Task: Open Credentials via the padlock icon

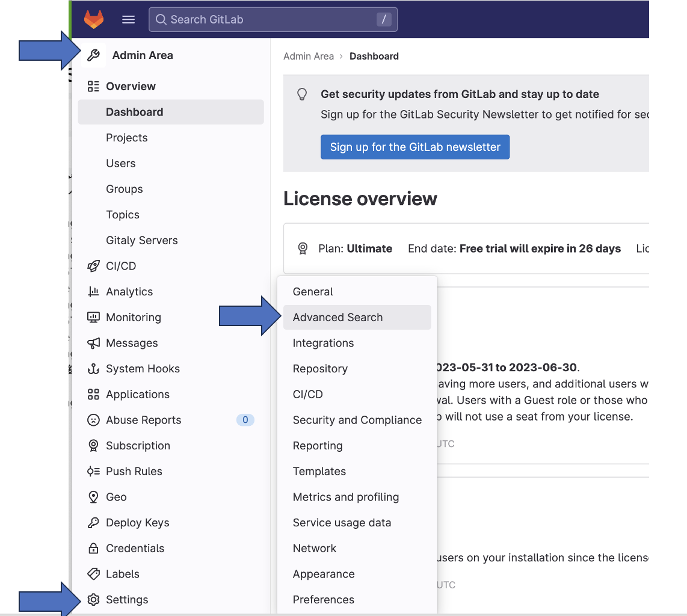Action: (93, 548)
